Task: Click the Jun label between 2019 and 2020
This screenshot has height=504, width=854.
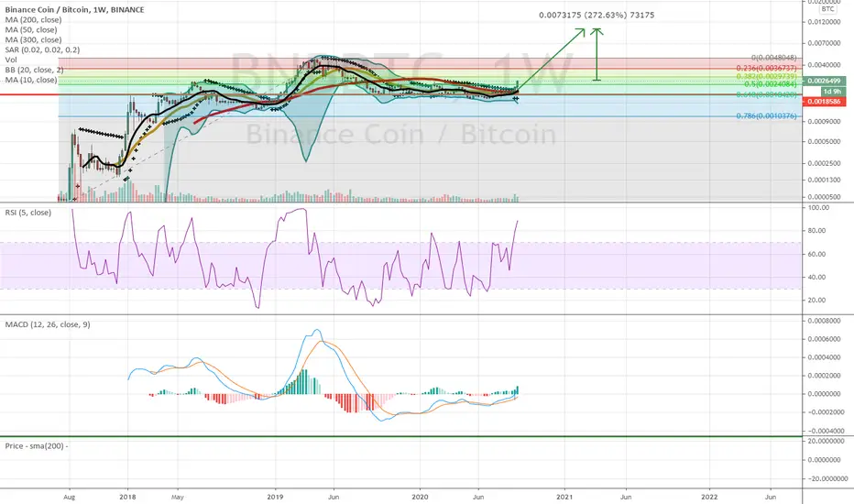Action: click(334, 497)
